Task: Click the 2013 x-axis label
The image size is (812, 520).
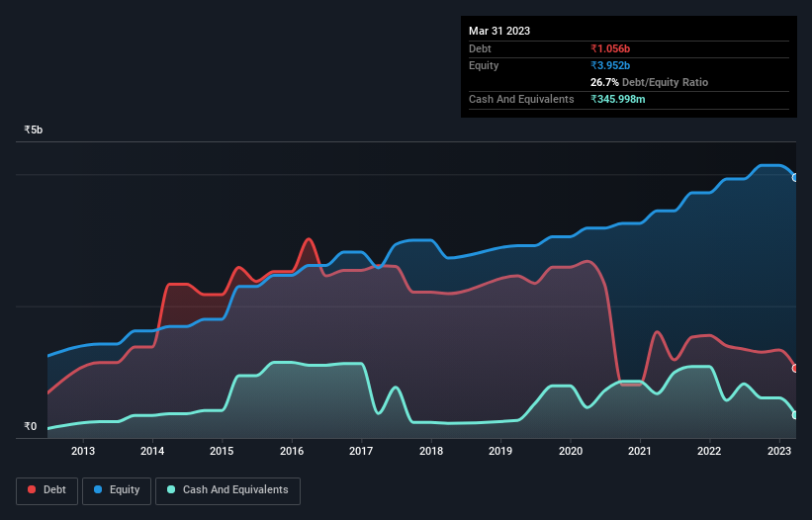Action: 83,451
